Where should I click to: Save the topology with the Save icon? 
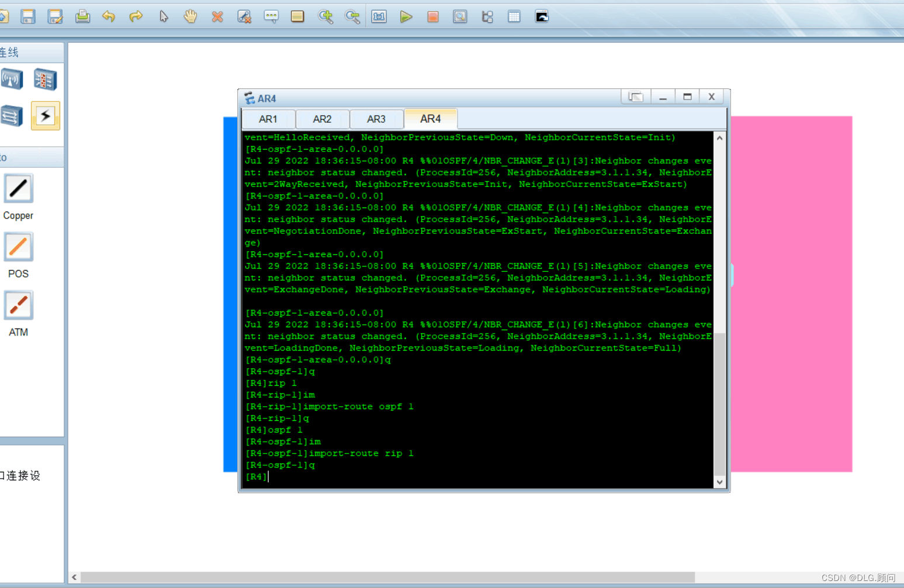[x=28, y=16]
